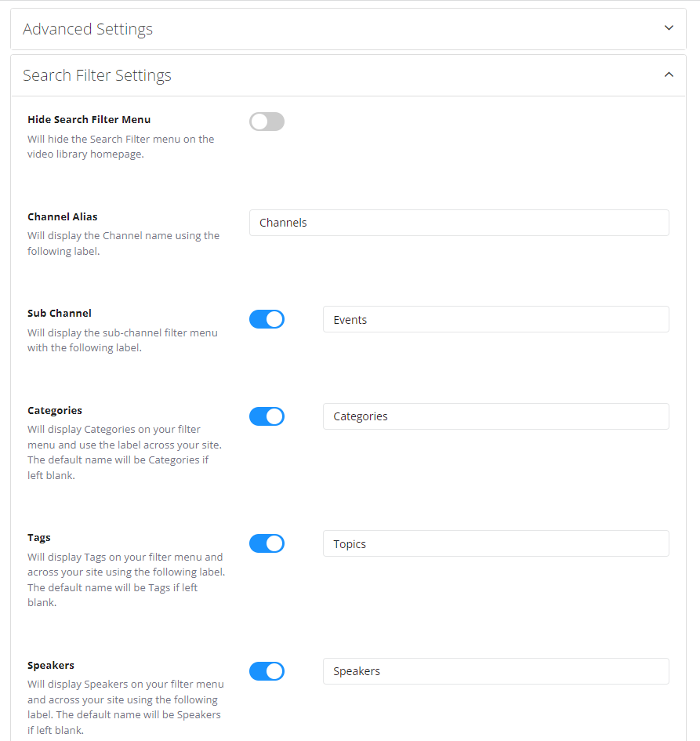Viewport: 700px width, 741px height.
Task: Click the chevron icon on Advanced Settings
Action: [x=669, y=27]
